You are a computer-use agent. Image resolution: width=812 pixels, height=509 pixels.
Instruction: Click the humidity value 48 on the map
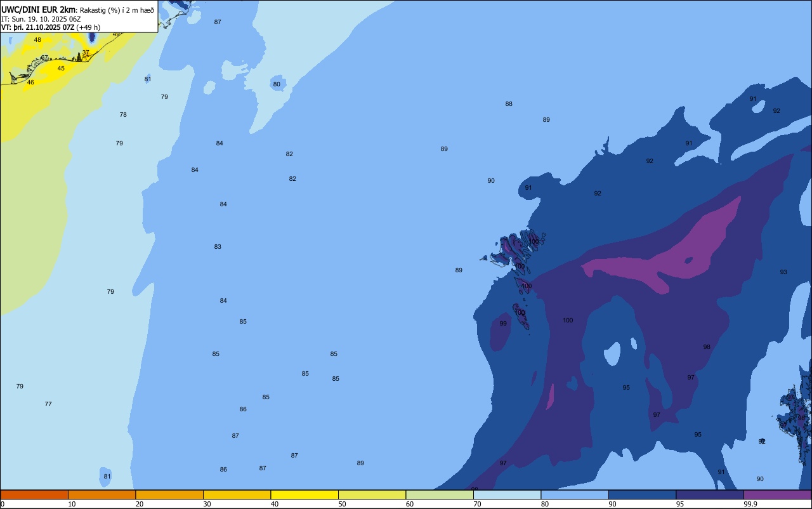coord(37,40)
